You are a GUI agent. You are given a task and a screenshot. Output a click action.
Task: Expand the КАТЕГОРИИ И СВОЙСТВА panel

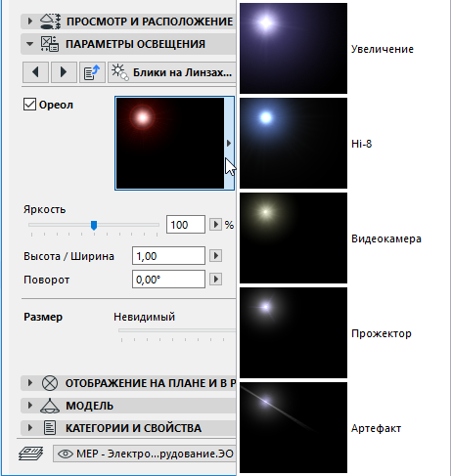click(30, 428)
